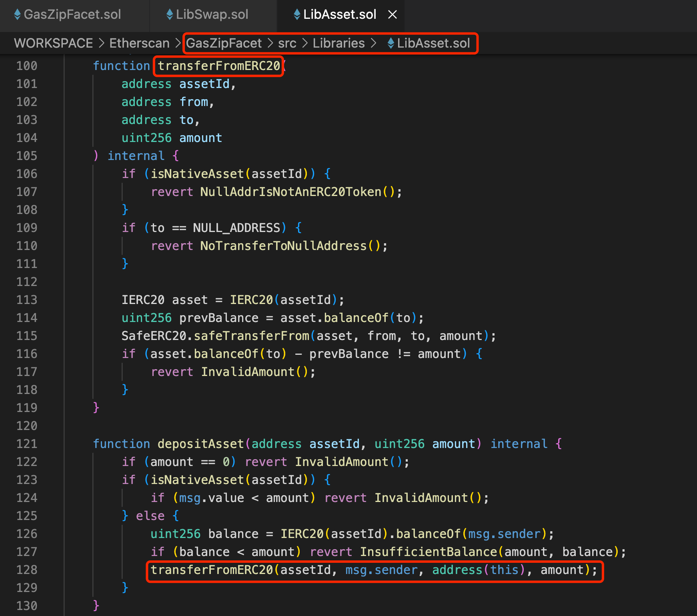This screenshot has width=697, height=616.
Task: Click the assetId parameter on line 101
Action: pyautogui.click(x=204, y=84)
